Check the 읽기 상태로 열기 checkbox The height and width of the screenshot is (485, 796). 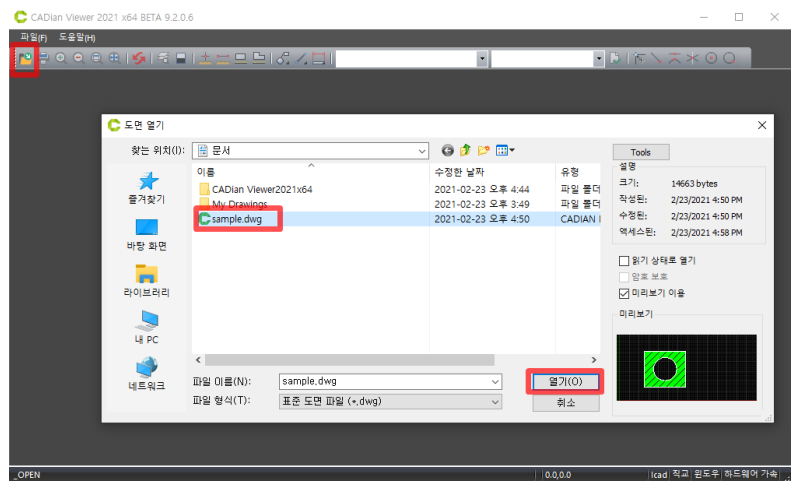(x=624, y=261)
